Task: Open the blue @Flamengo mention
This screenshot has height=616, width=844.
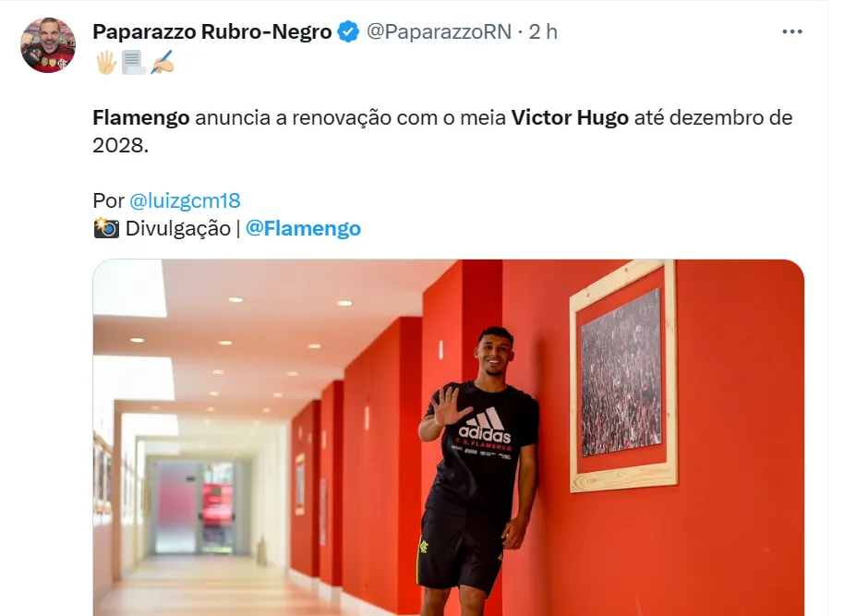Action: [303, 228]
